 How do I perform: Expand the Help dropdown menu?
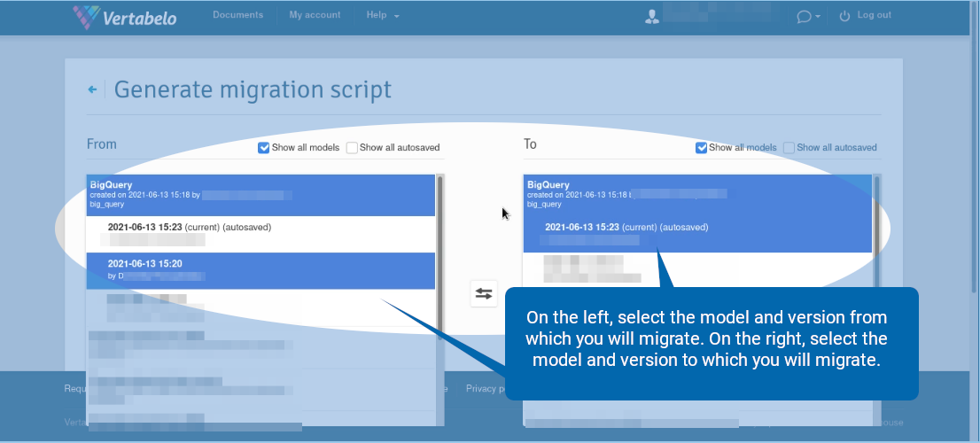point(383,15)
